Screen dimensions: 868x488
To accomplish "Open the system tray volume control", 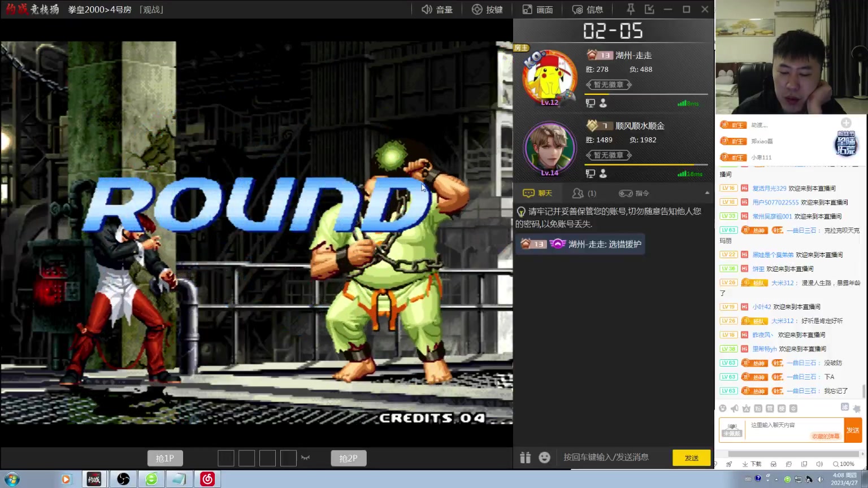I will [x=820, y=480].
